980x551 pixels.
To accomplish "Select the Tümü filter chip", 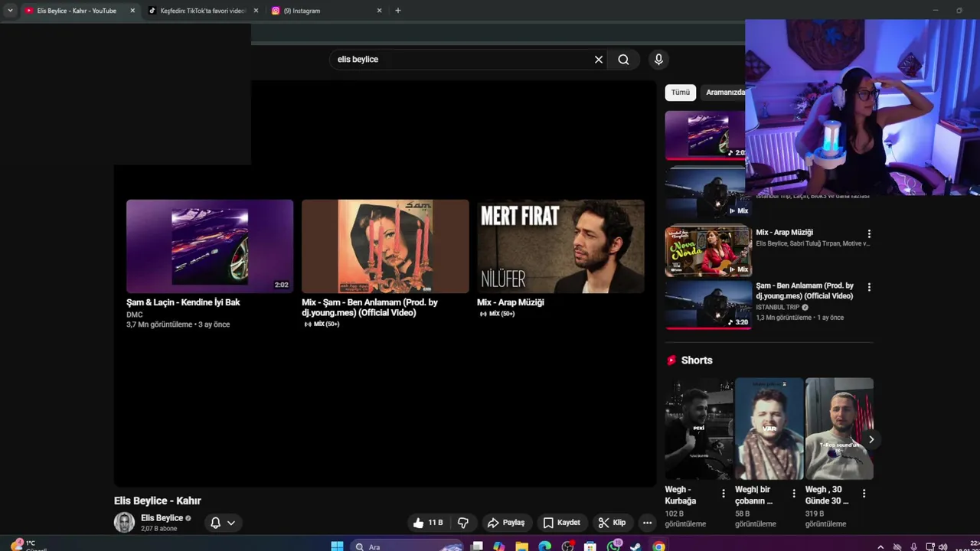I will (x=681, y=92).
